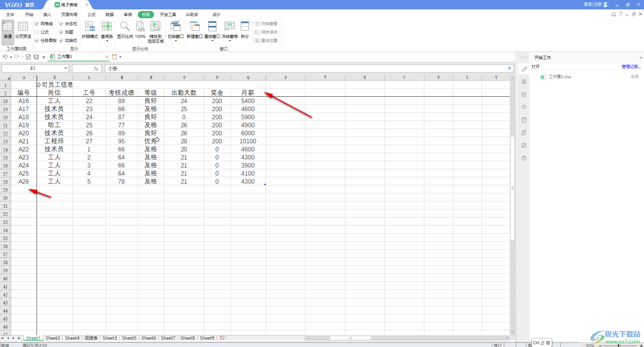Expand the undo history dropdown arrow
This screenshot has width=644, height=347.
coord(11,57)
